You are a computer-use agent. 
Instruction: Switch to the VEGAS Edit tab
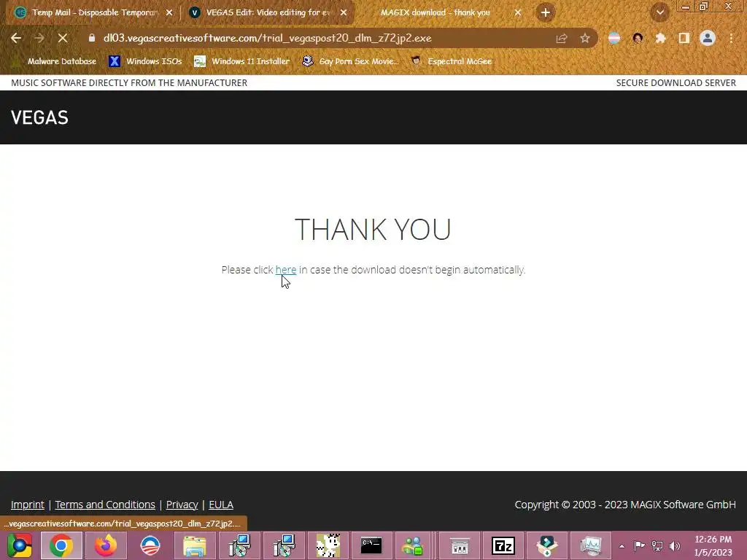coord(268,12)
